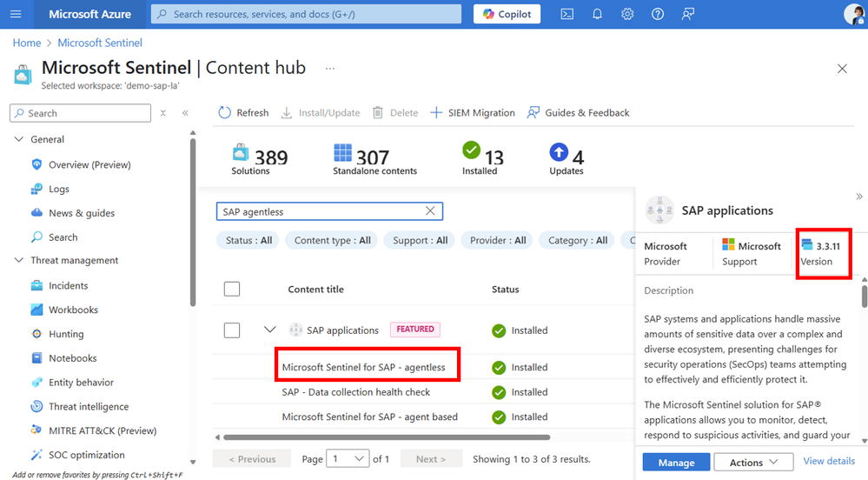This screenshot has width=868, height=480.
Task: Open portal settings gear
Action: pyautogui.click(x=627, y=14)
